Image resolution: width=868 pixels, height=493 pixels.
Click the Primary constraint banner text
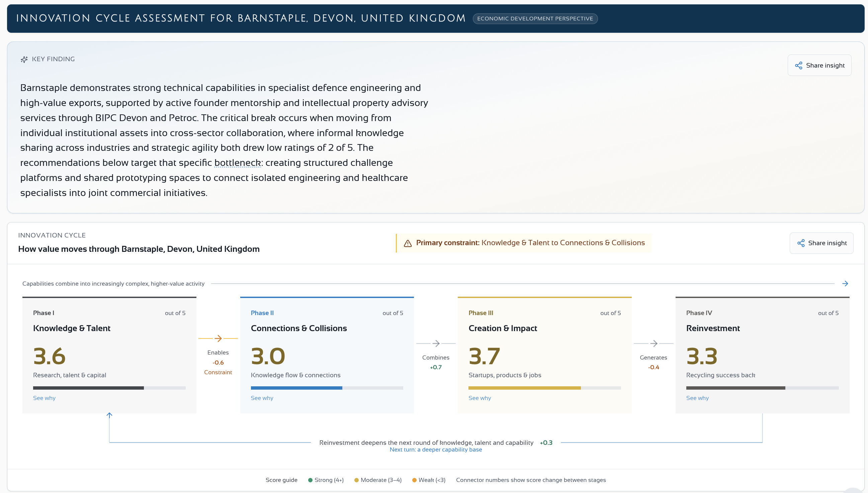pos(530,243)
